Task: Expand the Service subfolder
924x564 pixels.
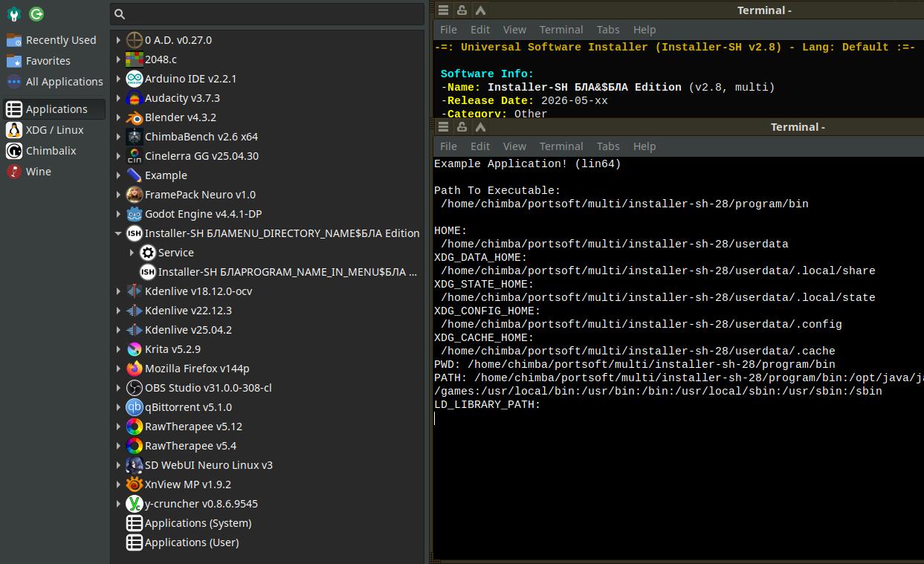Action: coord(132,253)
